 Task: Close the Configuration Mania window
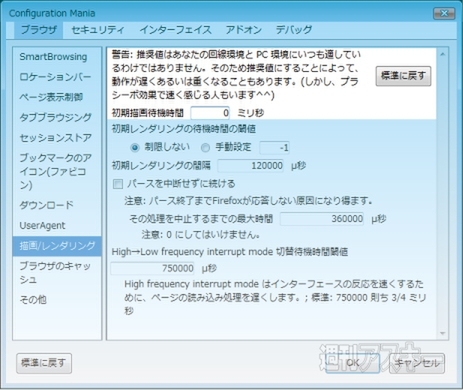(x=444, y=13)
